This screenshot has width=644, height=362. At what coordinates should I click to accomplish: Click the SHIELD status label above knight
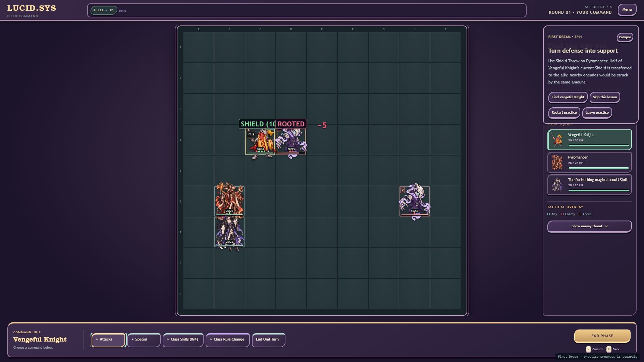click(257, 124)
